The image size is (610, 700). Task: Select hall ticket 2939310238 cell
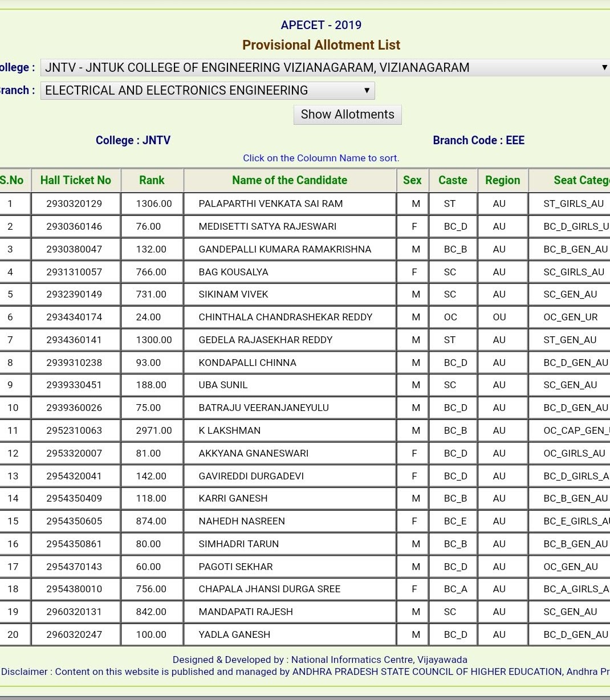click(x=76, y=363)
